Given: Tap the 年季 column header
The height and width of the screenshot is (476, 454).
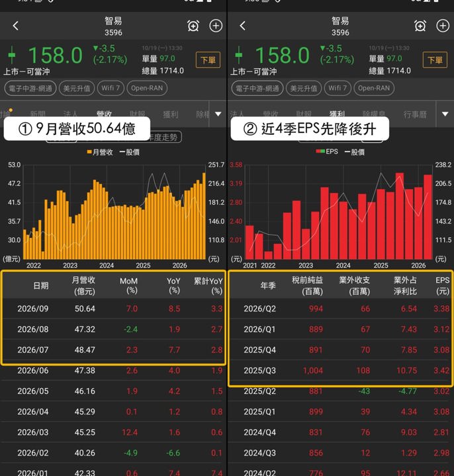Looking at the screenshot, I should [268, 286].
